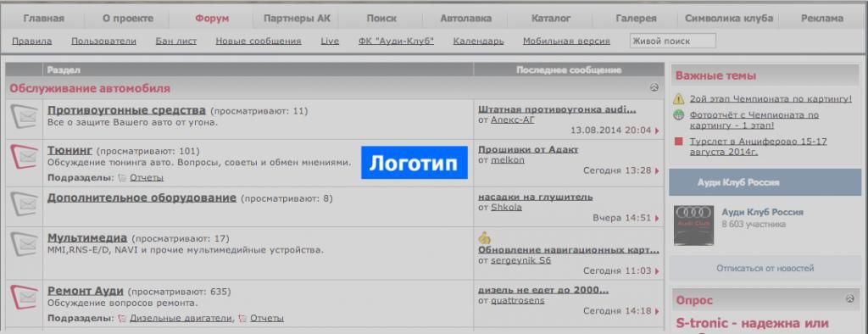View profile of sergeynik S6
This screenshot has width=868, height=334.
[x=521, y=259]
